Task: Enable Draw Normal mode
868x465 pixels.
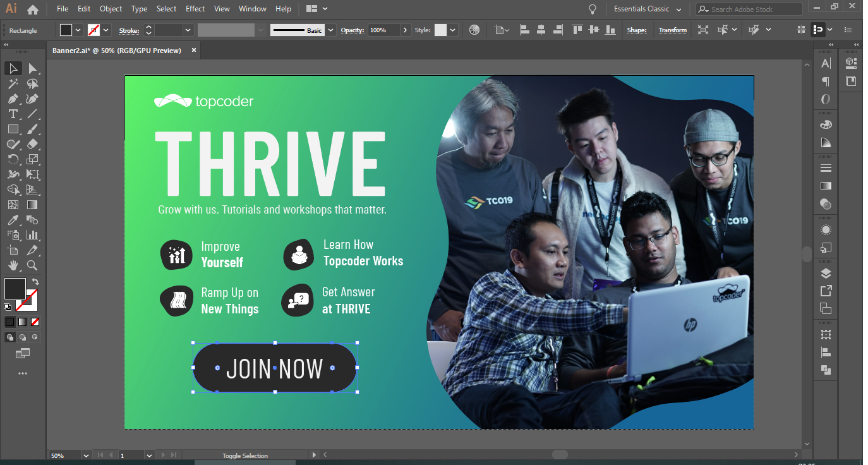Action: coord(9,337)
